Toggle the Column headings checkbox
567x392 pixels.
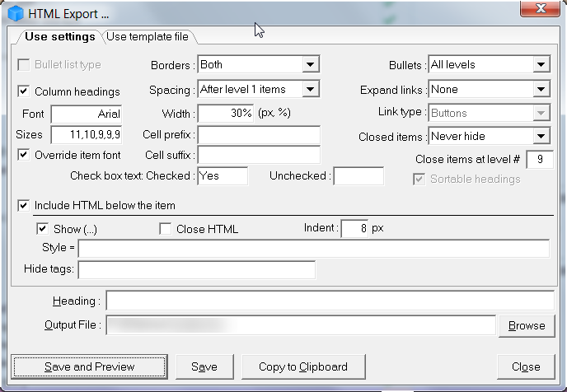pos(24,91)
